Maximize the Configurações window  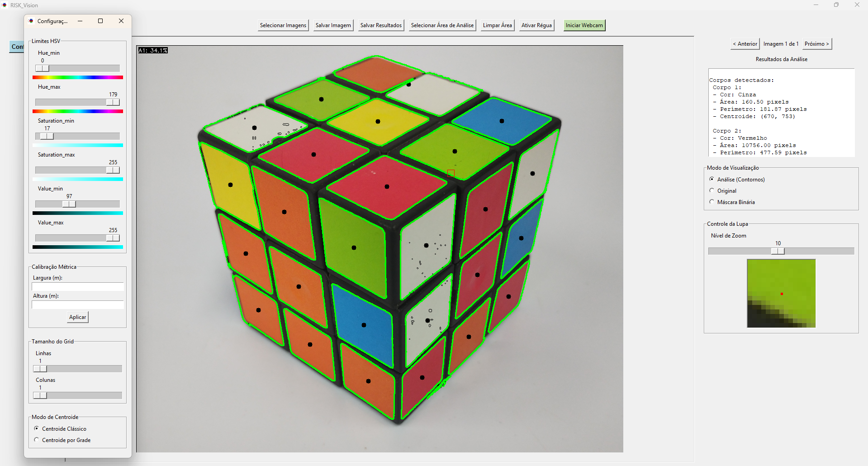(100, 21)
